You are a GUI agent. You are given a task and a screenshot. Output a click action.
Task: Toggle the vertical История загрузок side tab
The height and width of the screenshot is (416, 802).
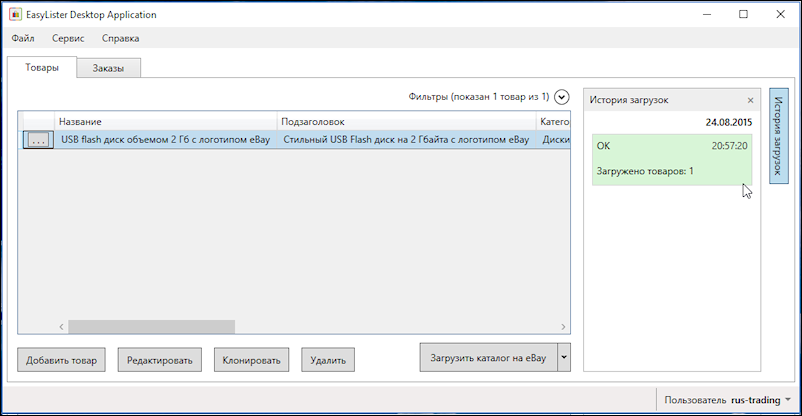[x=778, y=136]
